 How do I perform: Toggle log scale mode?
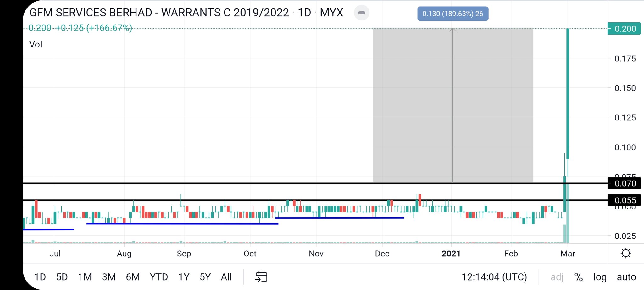[600, 277]
